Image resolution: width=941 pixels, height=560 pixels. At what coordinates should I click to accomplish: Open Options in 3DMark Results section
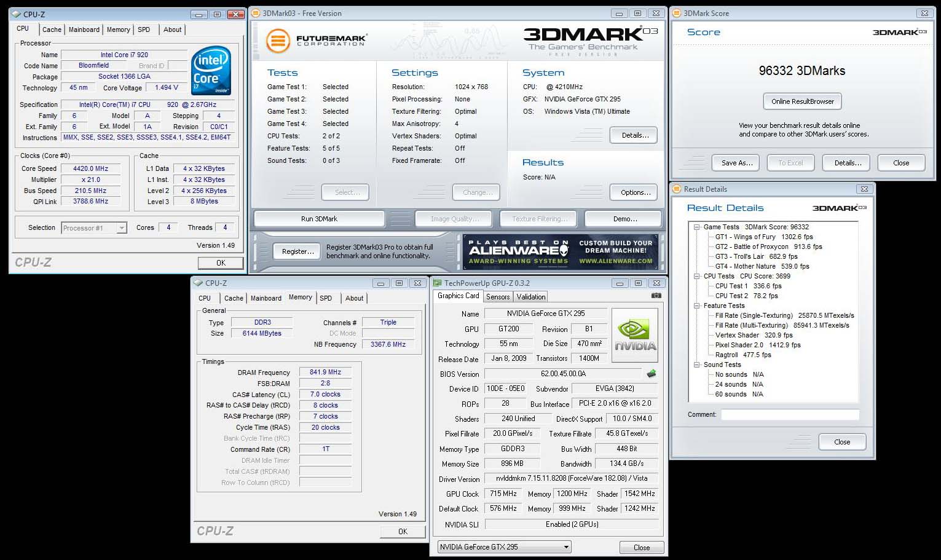635,192
